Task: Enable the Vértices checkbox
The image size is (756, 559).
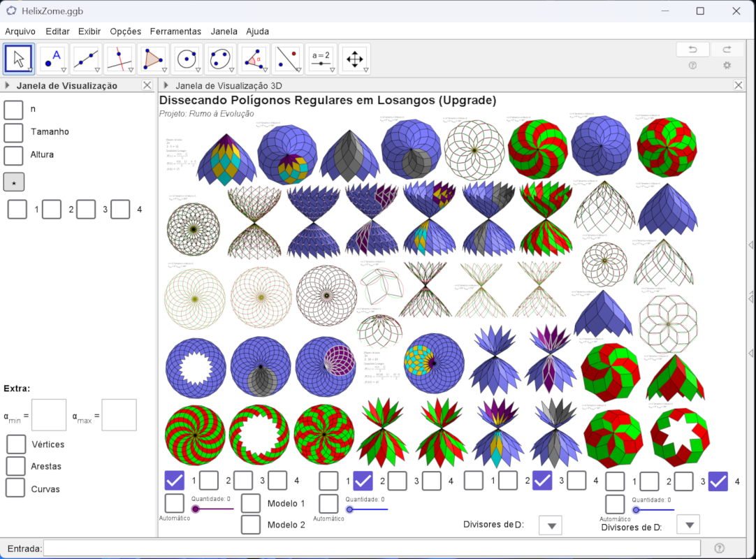Action: 15,444
